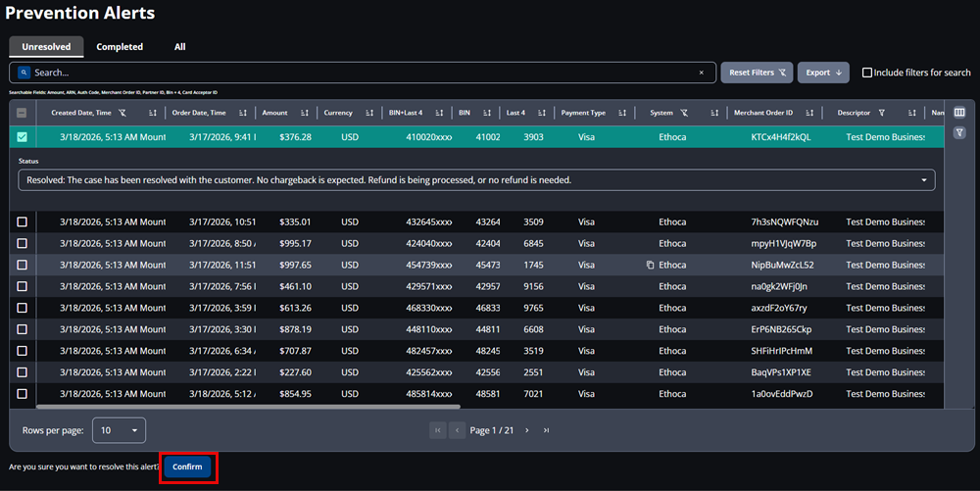Clear the System column filter
The height and width of the screenshot is (491, 980).
click(684, 113)
